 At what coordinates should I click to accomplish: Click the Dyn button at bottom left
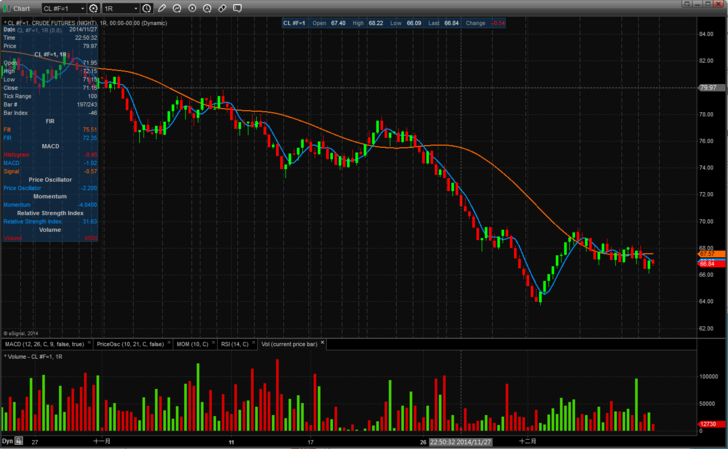7,441
